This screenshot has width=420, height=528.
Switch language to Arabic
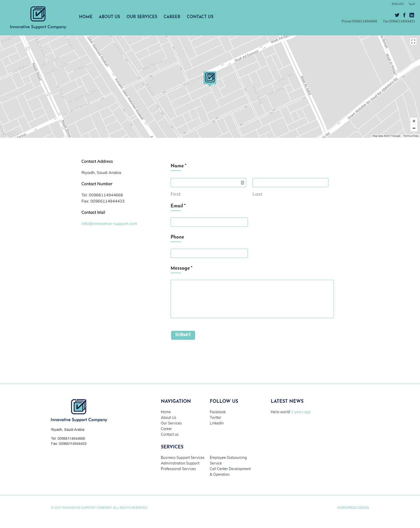[x=412, y=4]
